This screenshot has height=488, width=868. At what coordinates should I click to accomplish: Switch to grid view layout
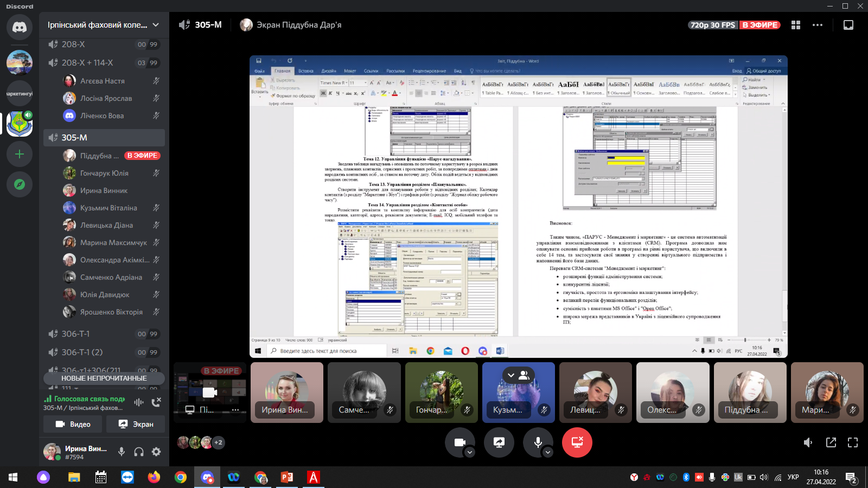796,25
